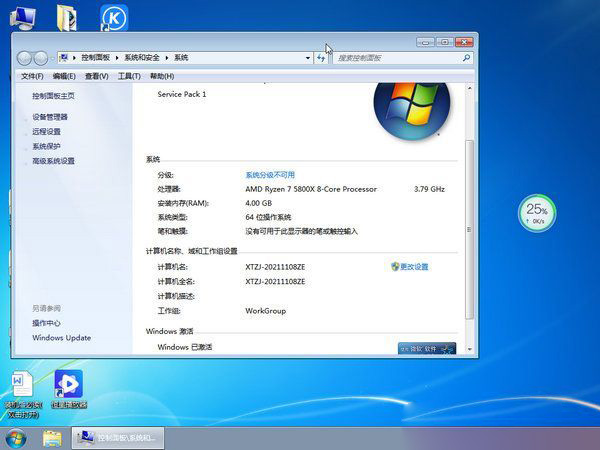The image size is (600, 450).
Task: Click the genuine Microsoft software badge
Action: click(x=427, y=348)
